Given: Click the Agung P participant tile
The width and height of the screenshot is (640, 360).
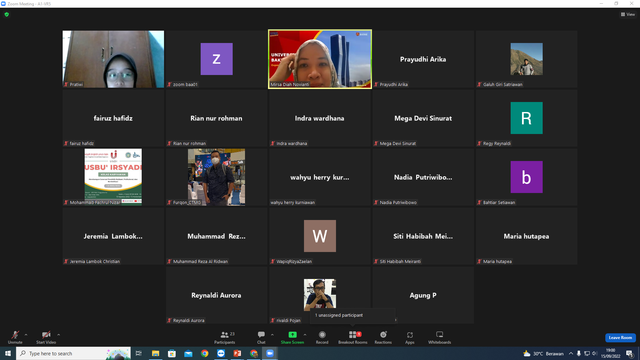Looking at the screenshot, I should (x=423, y=295).
